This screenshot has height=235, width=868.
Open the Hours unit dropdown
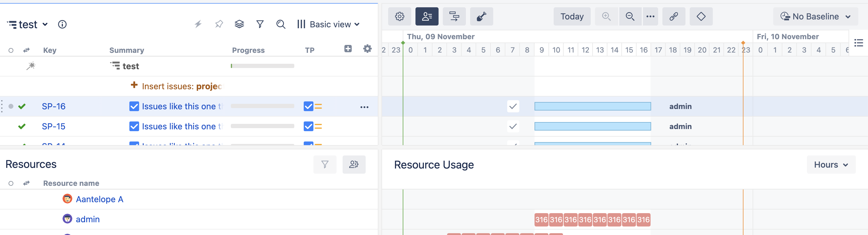(x=831, y=165)
